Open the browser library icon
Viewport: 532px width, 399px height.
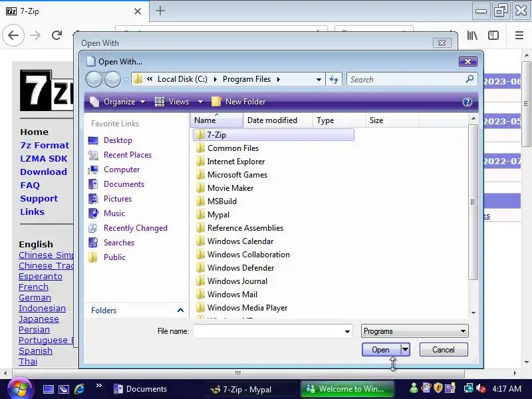(x=472, y=35)
